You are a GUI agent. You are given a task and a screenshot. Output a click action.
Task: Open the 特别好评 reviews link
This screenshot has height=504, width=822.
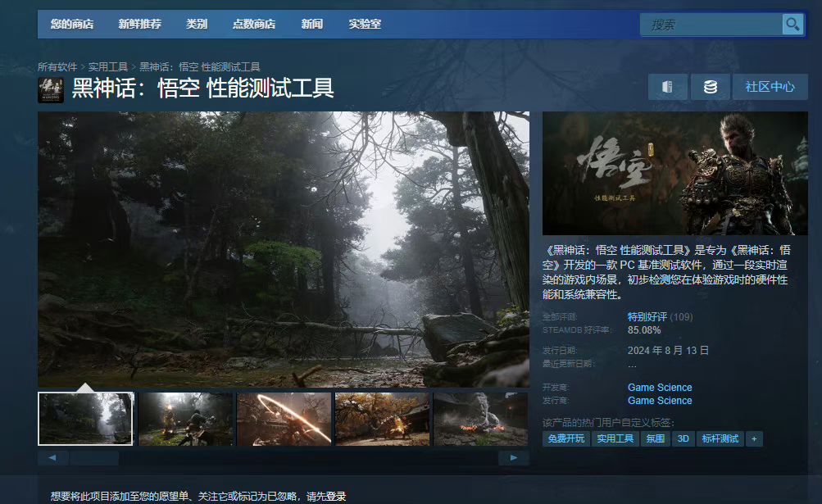647,317
